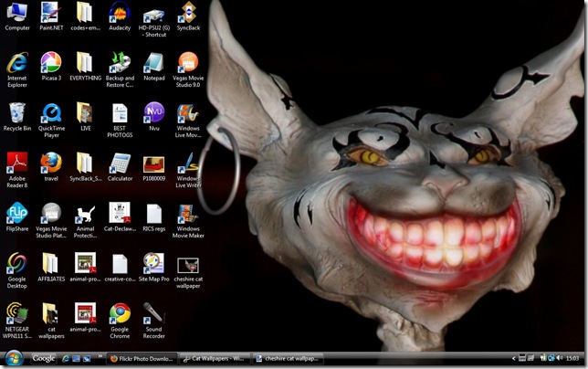
Task: Open QuickTime Player shortcut
Action: click(x=51, y=113)
